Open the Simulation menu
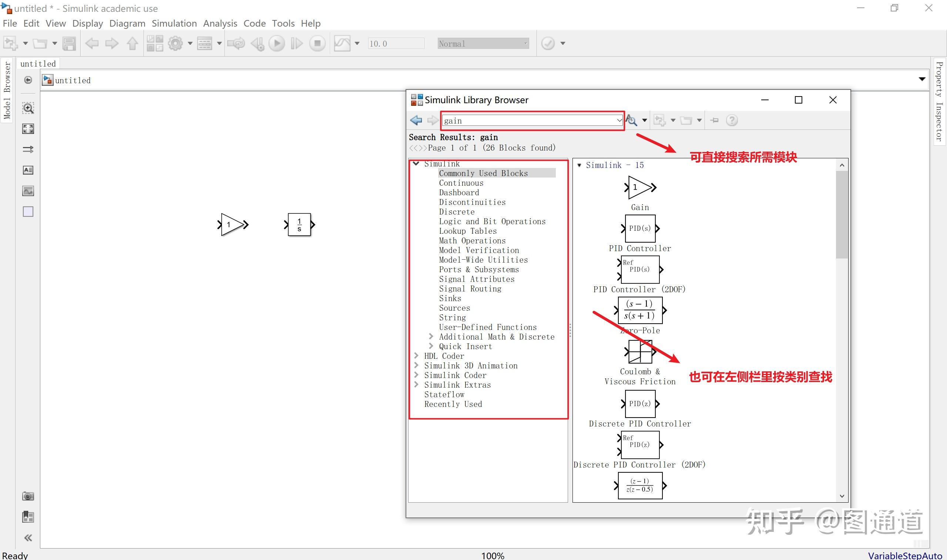The height and width of the screenshot is (560, 947). click(x=174, y=23)
